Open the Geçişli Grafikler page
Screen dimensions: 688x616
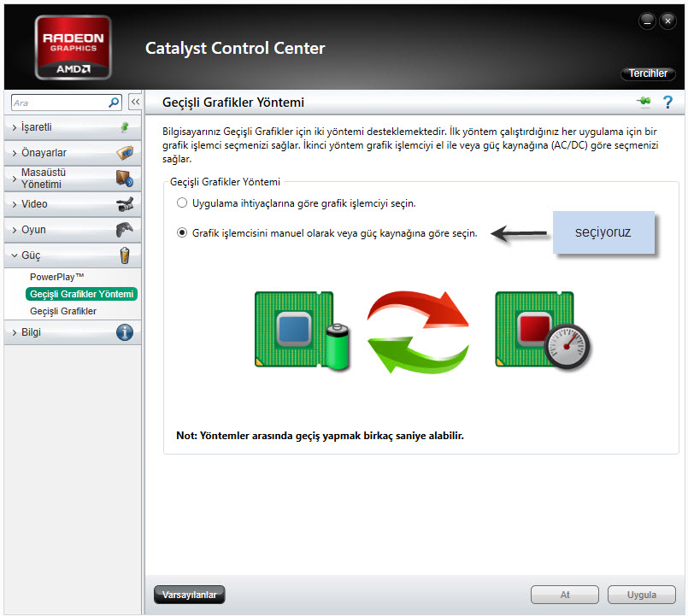pos(63,311)
